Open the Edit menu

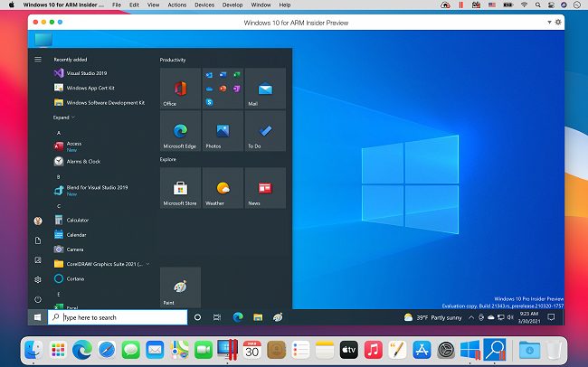click(x=134, y=5)
